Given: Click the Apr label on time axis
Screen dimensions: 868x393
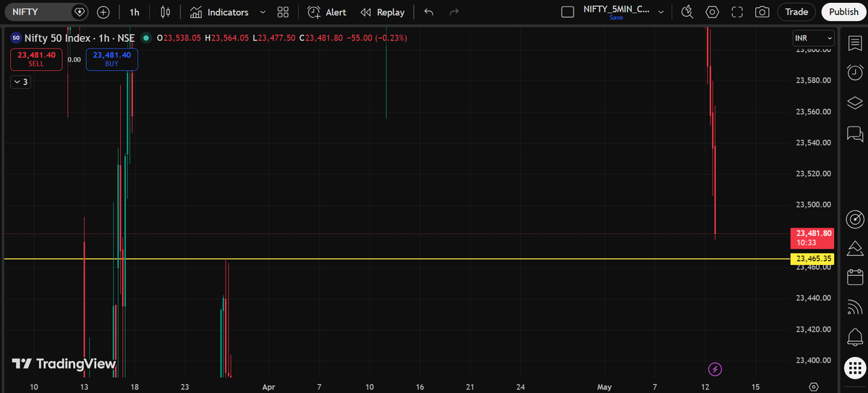Looking at the screenshot, I should point(269,387).
